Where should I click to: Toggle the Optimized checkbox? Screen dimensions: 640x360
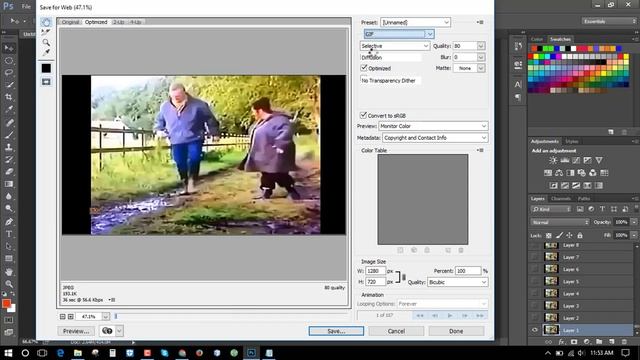[x=364, y=68]
